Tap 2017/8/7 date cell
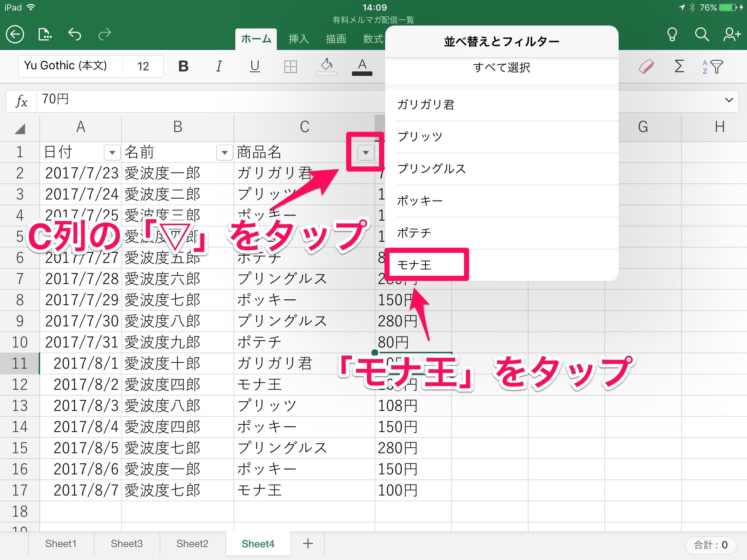Screen dimensions: 747x560 81,490
